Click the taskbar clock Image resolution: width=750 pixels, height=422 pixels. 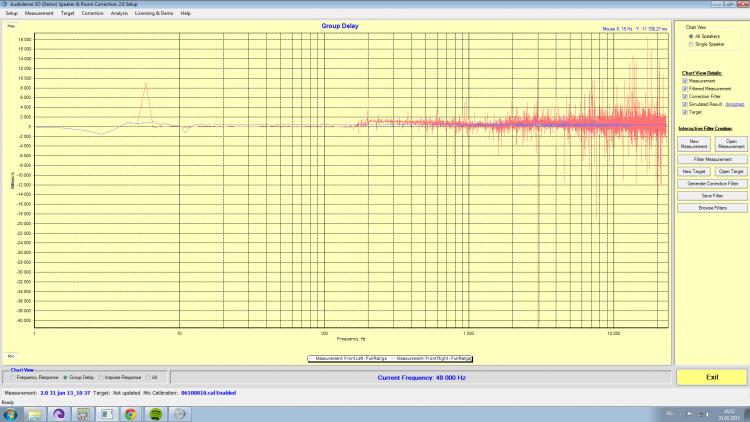click(x=729, y=415)
